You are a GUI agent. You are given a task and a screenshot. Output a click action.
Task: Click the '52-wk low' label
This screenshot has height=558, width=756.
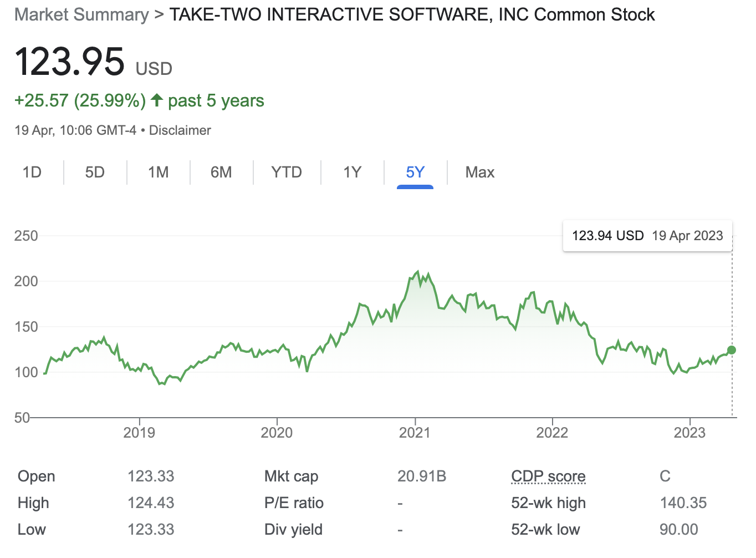tap(545, 530)
